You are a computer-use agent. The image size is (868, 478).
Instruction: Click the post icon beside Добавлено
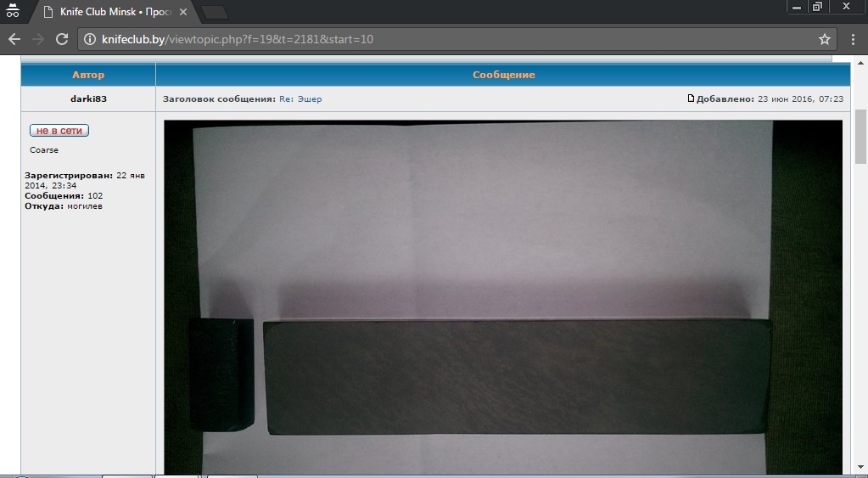691,98
